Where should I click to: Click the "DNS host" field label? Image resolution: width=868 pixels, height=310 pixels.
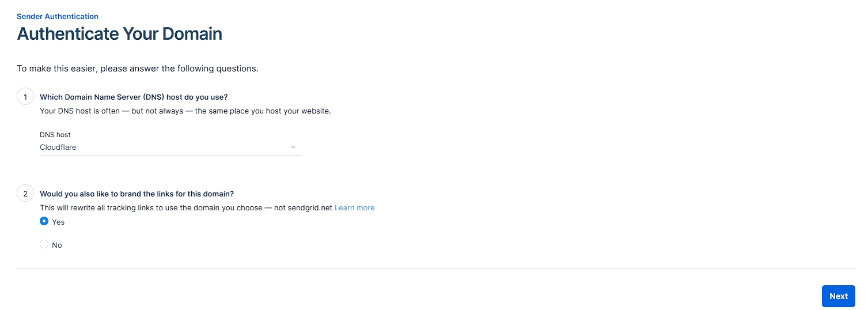point(55,135)
